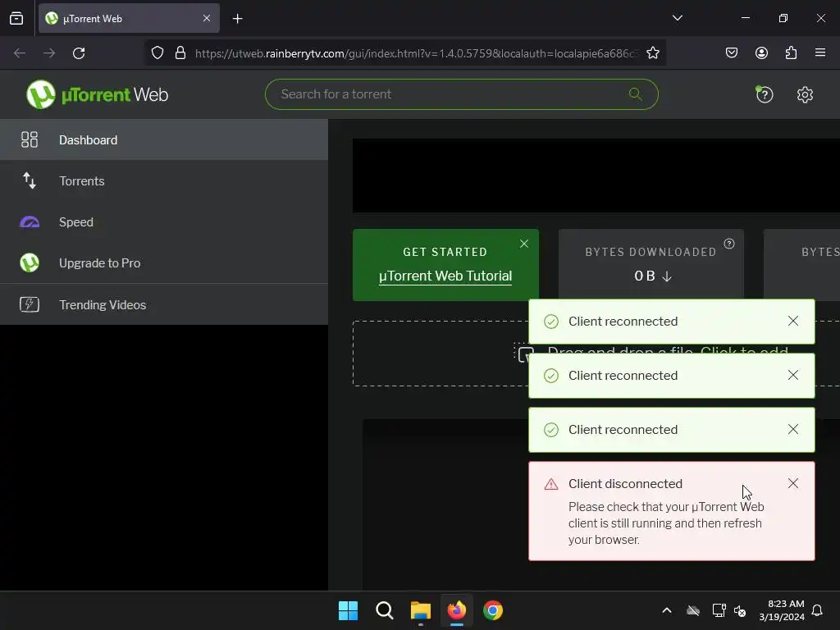The image size is (840, 630).
Task: Open Firefox account icon
Action: tap(761, 52)
